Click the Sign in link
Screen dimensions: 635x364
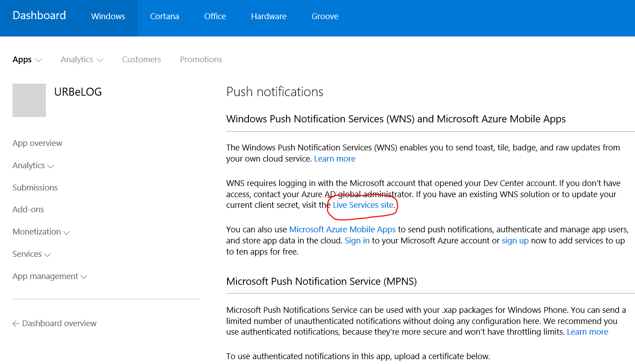coord(357,241)
